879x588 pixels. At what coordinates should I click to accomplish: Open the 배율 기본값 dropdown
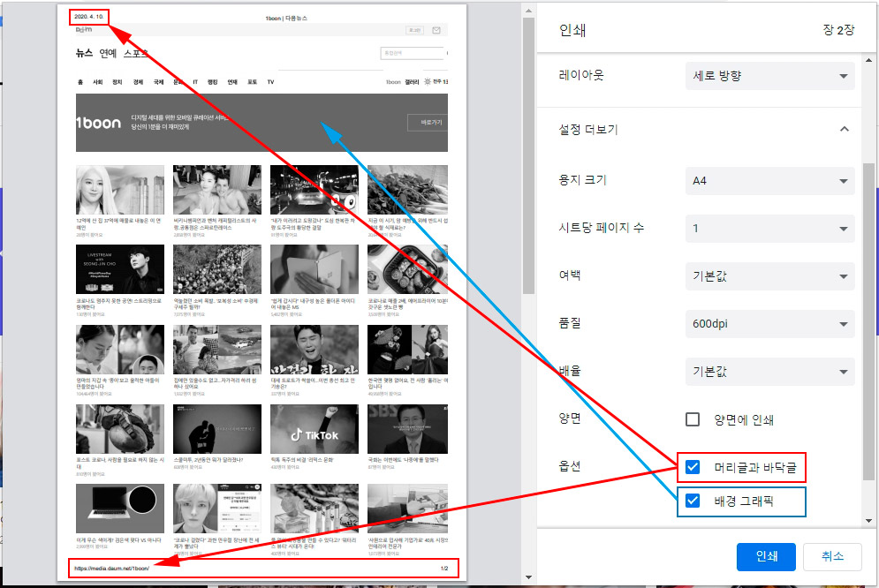pyautogui.click(x=769, y=372)
